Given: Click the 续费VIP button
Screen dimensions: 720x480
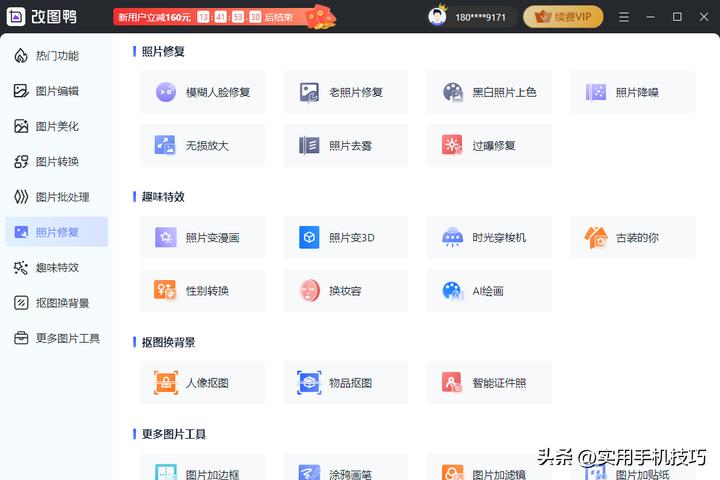Looking at the screenshot, I should pyautogui.click(x=563, y=17).
